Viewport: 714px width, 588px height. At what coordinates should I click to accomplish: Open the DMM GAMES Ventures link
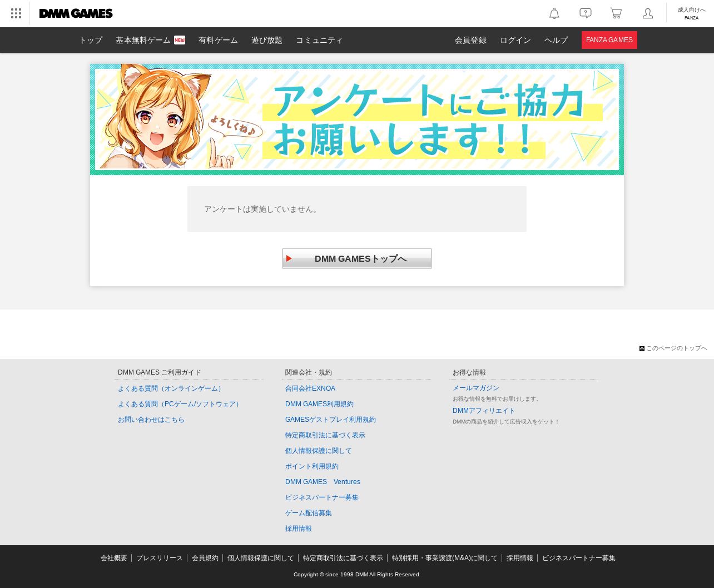(323, 482)
